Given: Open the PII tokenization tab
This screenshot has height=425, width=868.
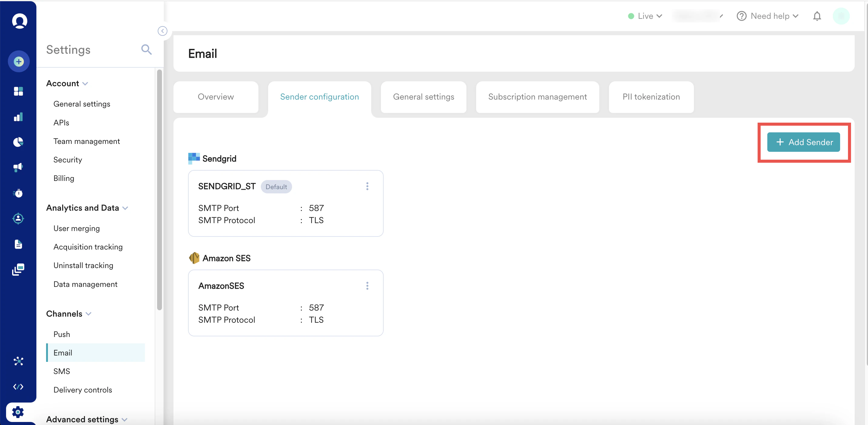Looking at the screenshot, I should coord(651,97).
